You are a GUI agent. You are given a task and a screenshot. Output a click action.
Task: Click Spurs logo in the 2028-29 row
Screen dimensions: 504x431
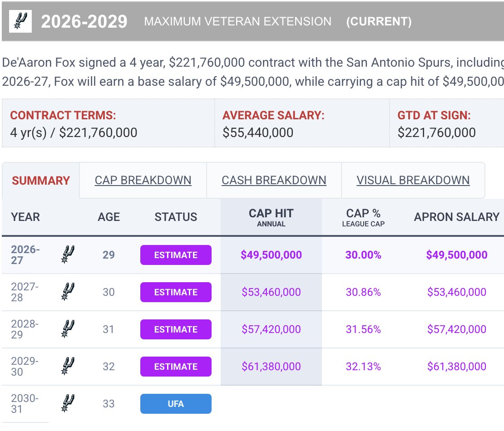click(x=68, y=329)
